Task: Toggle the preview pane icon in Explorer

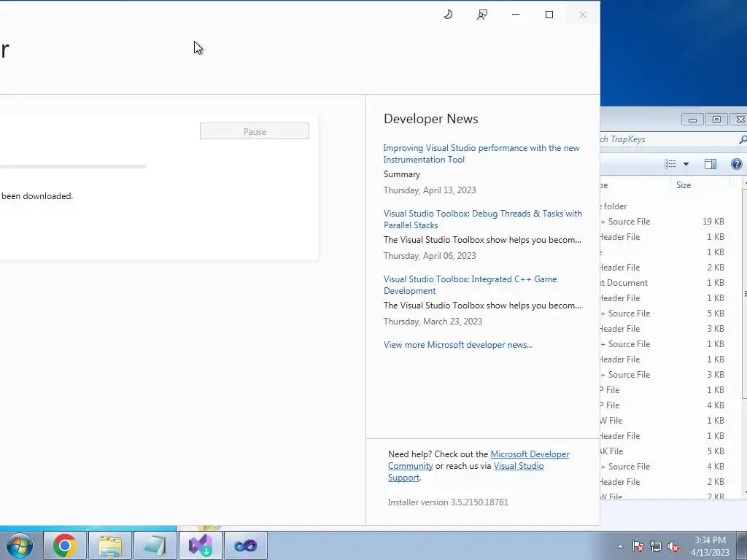Action: point(711,164)
